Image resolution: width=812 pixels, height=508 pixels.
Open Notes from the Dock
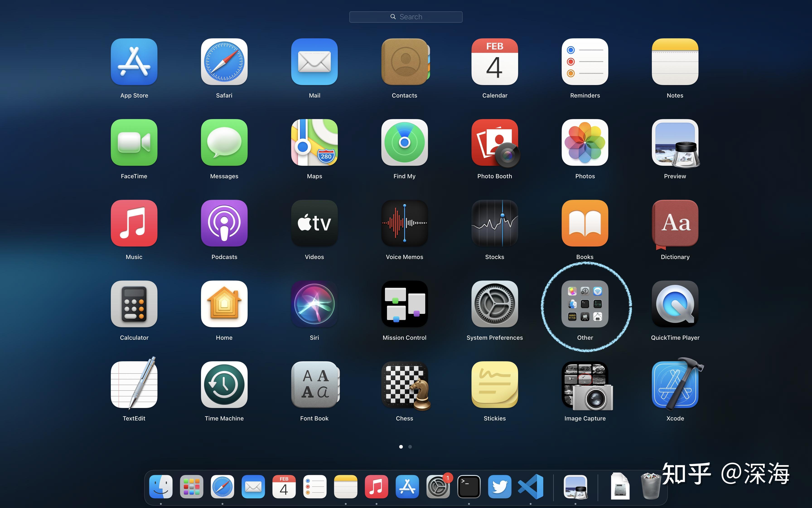pos(346,486)
